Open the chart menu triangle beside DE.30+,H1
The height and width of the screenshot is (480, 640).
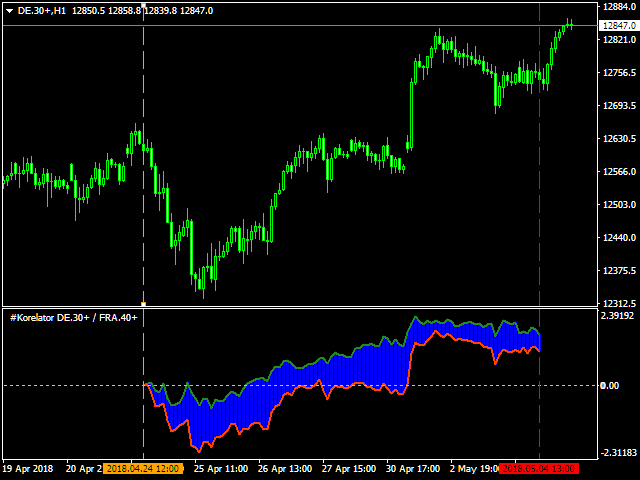coord(8,10)
